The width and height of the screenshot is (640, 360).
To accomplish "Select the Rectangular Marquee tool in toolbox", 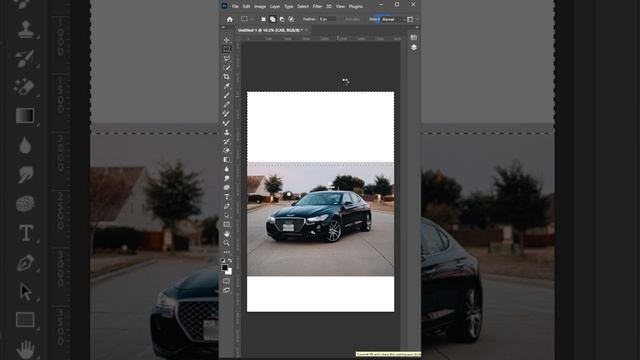I will [227, 49].
